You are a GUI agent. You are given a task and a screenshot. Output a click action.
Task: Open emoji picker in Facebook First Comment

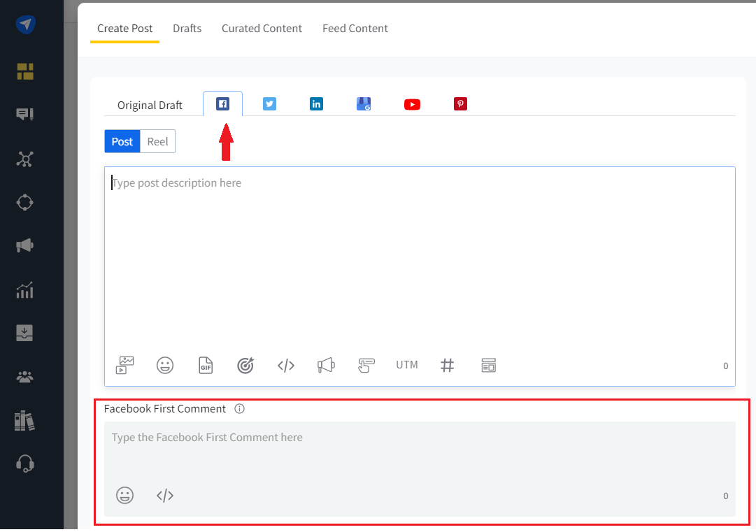(x=124, y=496)
